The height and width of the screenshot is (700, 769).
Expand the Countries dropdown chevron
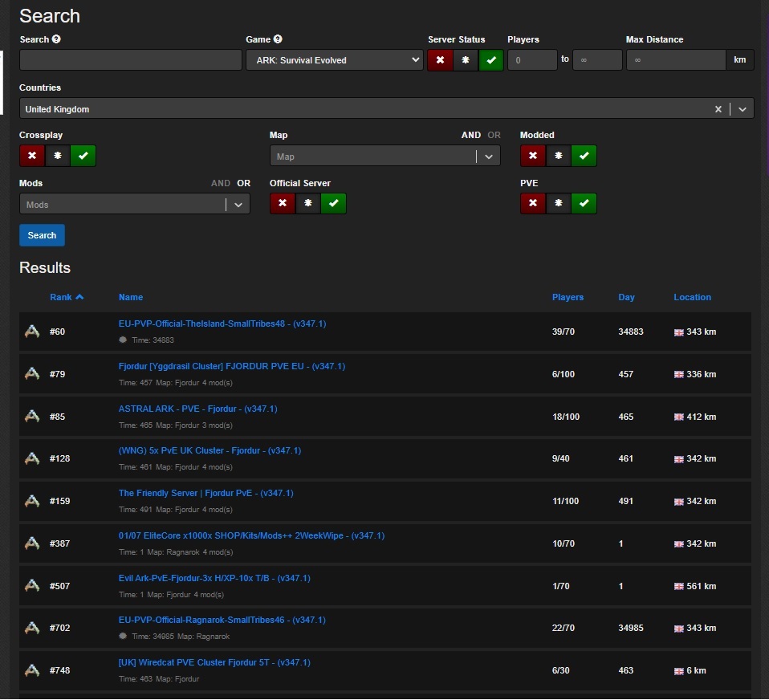[743, 109]
